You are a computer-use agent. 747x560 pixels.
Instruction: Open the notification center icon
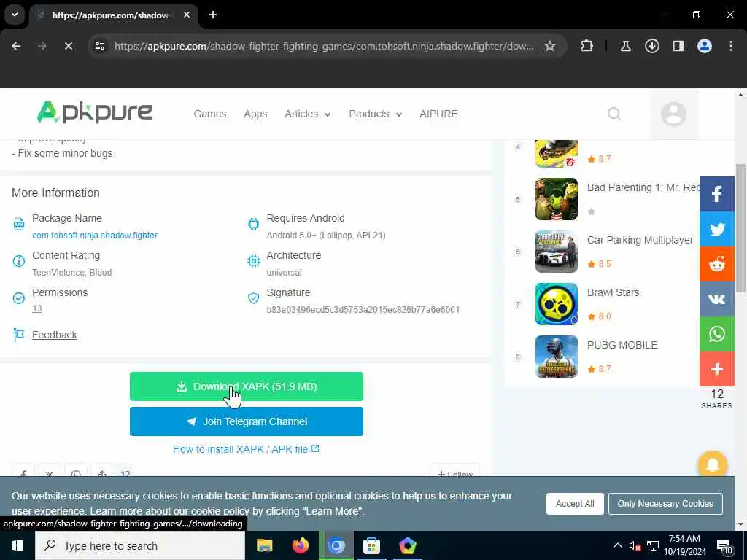point(724,547)
